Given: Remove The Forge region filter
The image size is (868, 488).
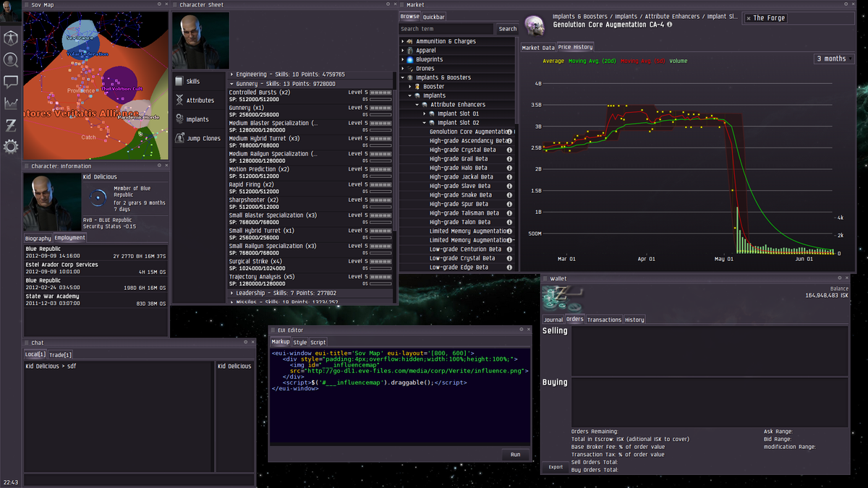Looking at the screenshot, I should point(749,18).
